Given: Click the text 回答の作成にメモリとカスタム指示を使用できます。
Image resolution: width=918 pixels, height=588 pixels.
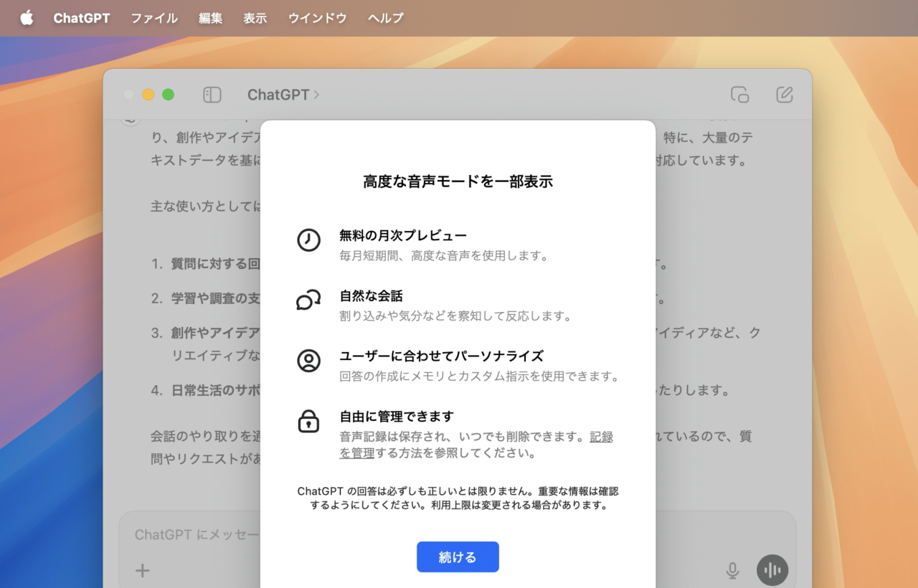Looking at the screenshot, I should [479, 376].
